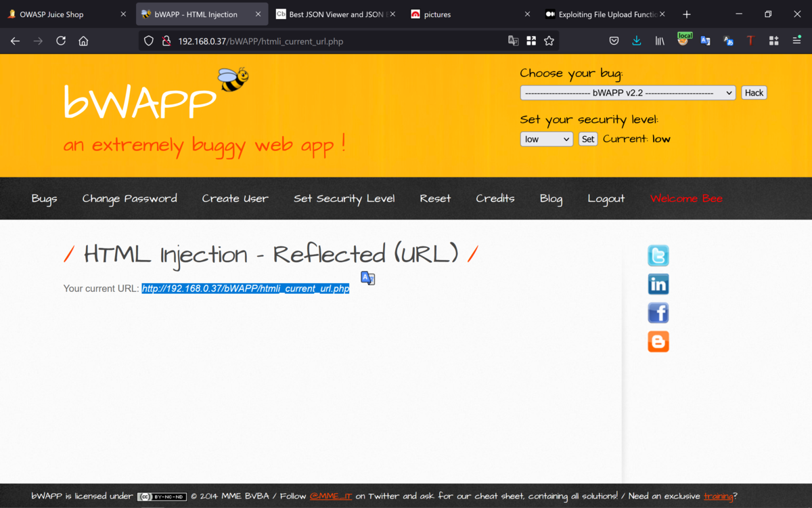Click the bWAPP logo title
Screen dimensions: 812x508
pyautogui.click(x=139, y=103)
